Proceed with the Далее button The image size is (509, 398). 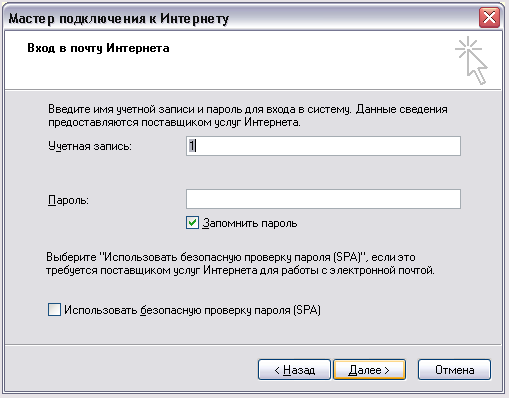tap(370, 370)
